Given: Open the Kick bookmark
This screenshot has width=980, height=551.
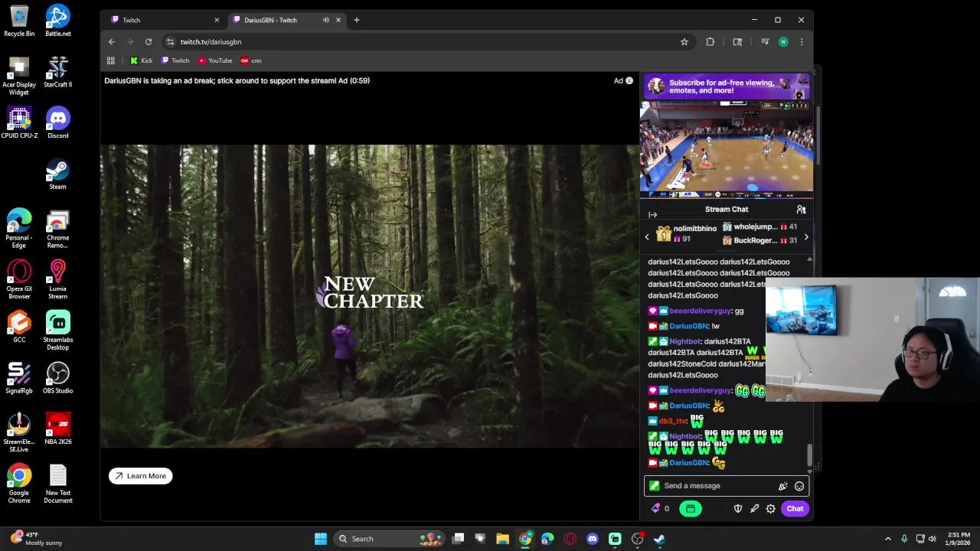Looking at the screenshot, I should [142, 60].
